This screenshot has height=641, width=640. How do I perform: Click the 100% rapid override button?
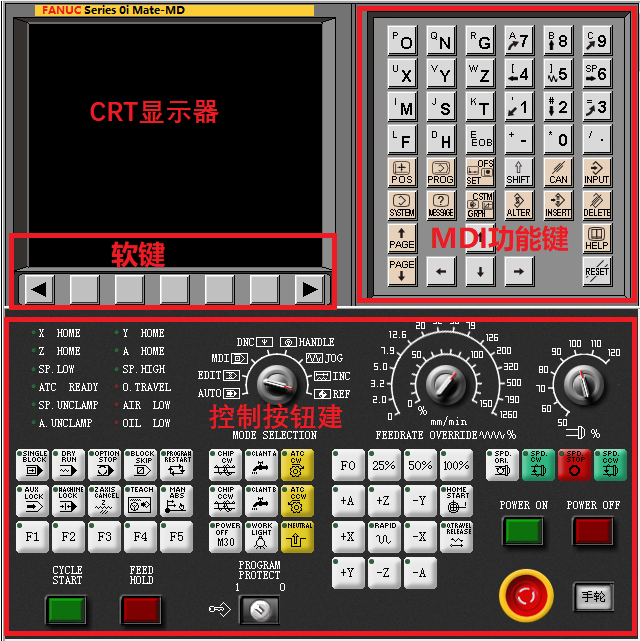[457, 465]
